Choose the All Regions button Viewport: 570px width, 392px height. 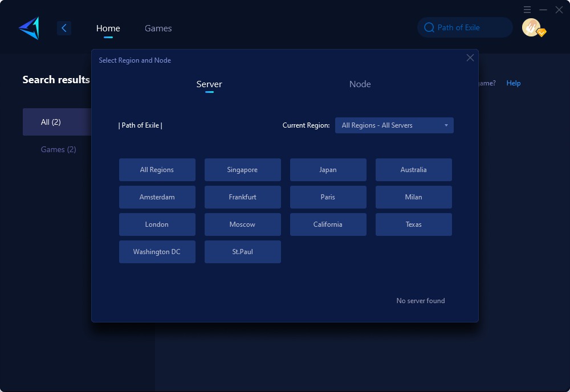(157, 170)
